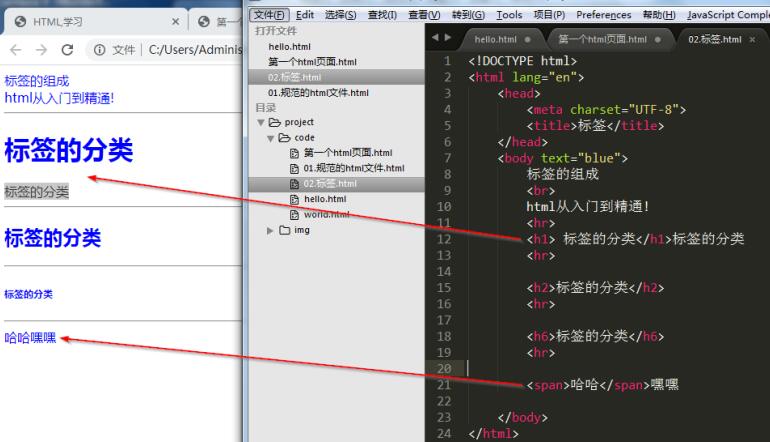Open the 选择(S) menu
770x442 pixels.
pos(340,15)
